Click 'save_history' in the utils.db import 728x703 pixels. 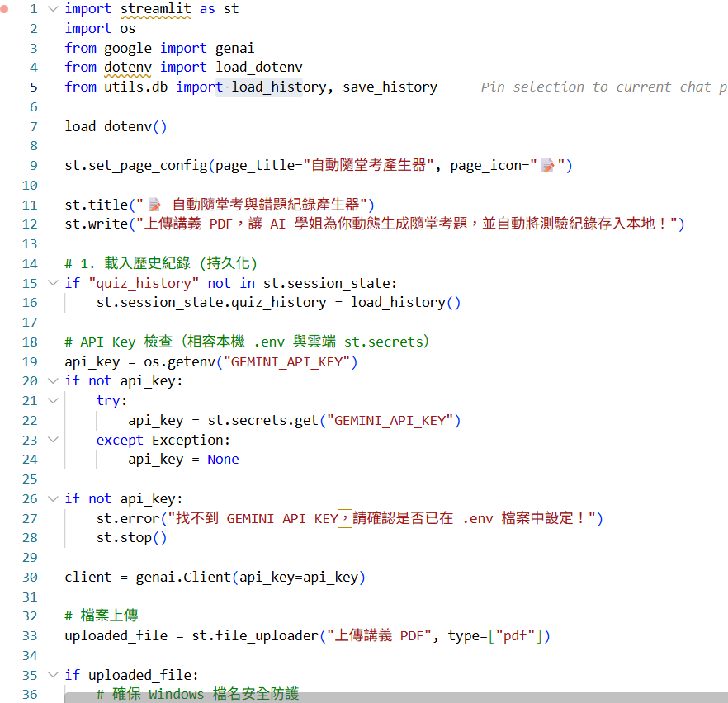click(x=390, y=87)
